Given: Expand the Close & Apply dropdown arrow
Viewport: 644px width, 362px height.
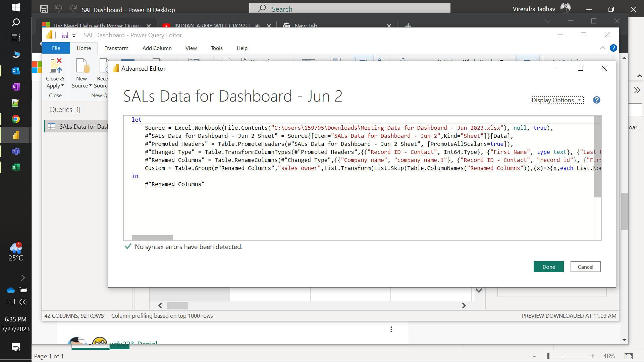Looking at the screenshot, I should point(62,85).
